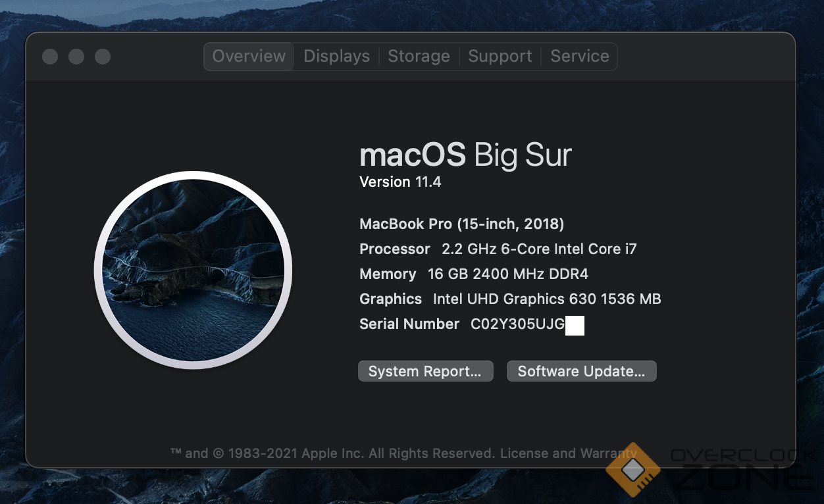Open the Displays tab
824x504 pixels.
coord(336,57)
